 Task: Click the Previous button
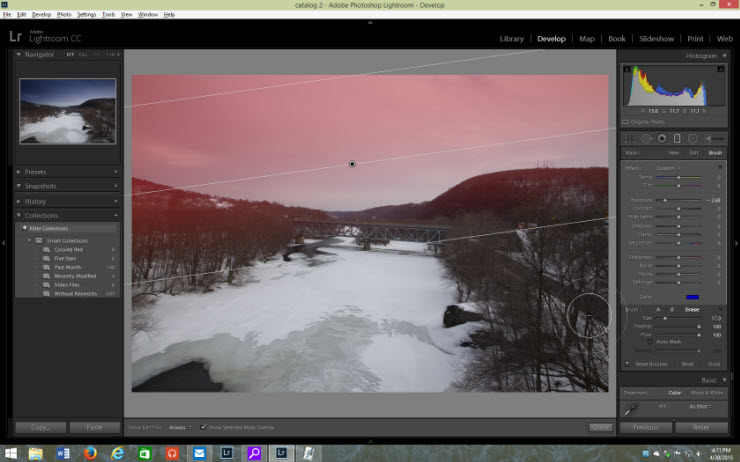click(645, 427)
